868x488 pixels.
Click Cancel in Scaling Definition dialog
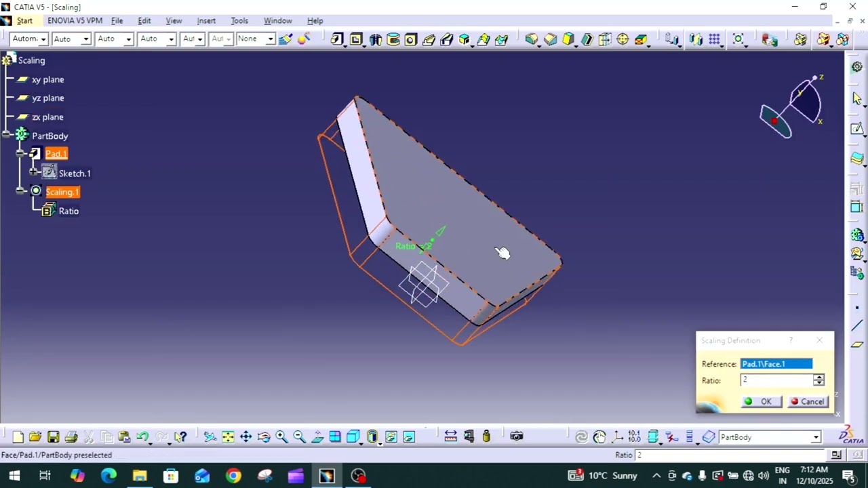[x=808, y=401]
